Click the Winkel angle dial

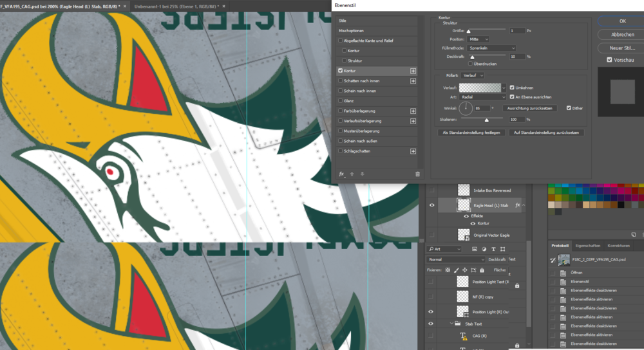coord(466,108)
